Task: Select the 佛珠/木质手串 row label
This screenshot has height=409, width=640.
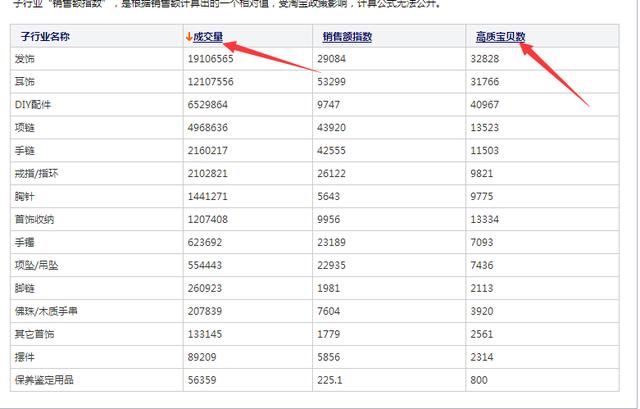Action: pyautogui.click(x=45, y=310)
